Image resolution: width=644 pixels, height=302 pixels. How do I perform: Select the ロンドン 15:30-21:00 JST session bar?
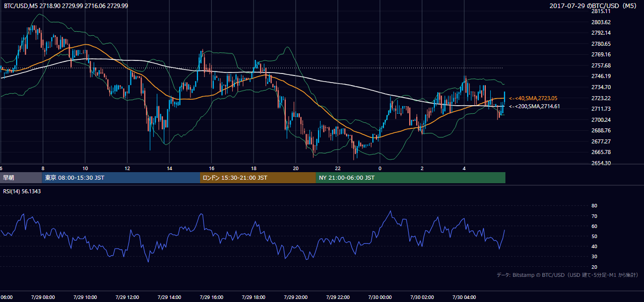click(258, 178)
